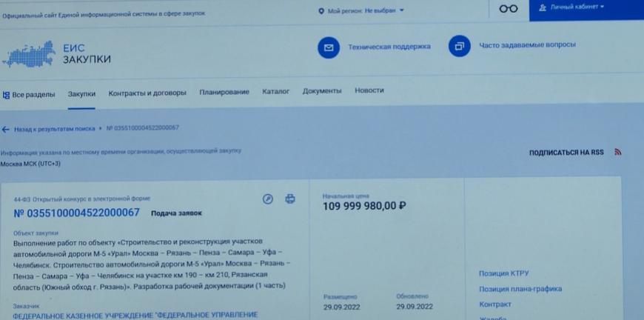Click the technical support envelope icon
The image size is (644, 320).
328,47
